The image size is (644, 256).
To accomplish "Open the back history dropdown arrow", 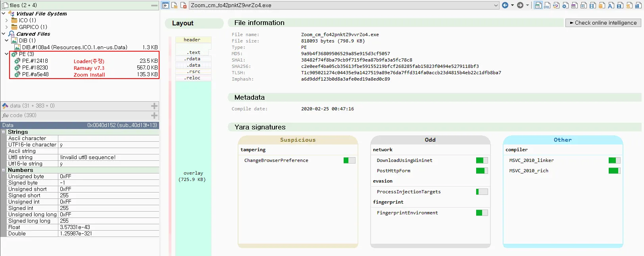I will [512, 5].
